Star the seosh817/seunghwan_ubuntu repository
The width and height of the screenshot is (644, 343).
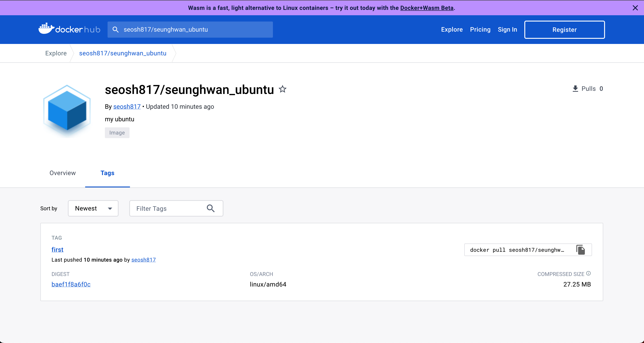(x=283, y=89)
